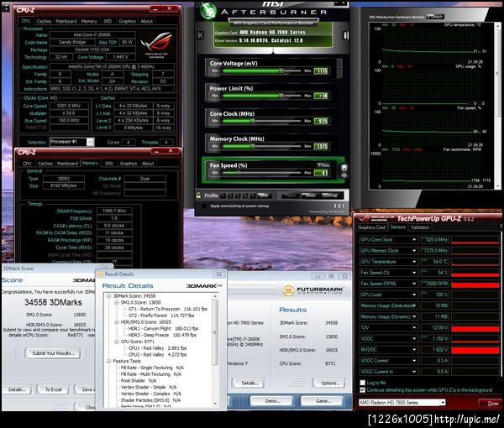Open AMD Radeon HD 7900 Series card dropdown

pos(443,402)
